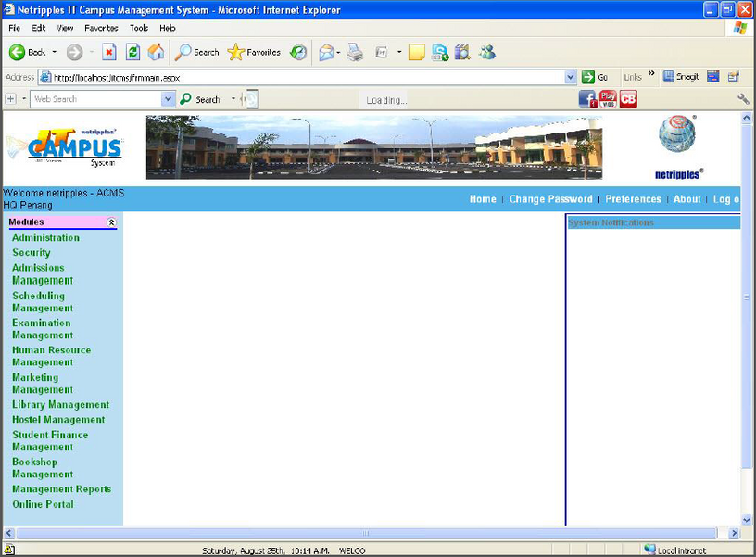Go to the Home link
Screen dimensions: 756x557
[483, 199]
